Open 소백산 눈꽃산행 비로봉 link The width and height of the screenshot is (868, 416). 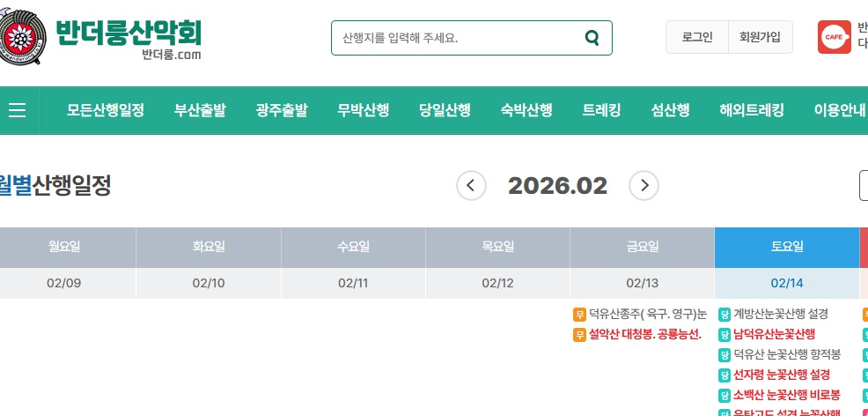[x=786, y=395]
